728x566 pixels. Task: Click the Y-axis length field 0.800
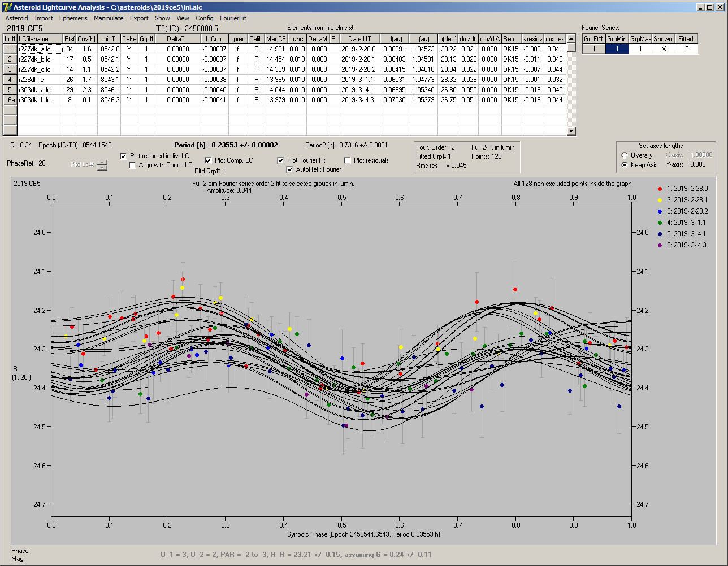697,164
